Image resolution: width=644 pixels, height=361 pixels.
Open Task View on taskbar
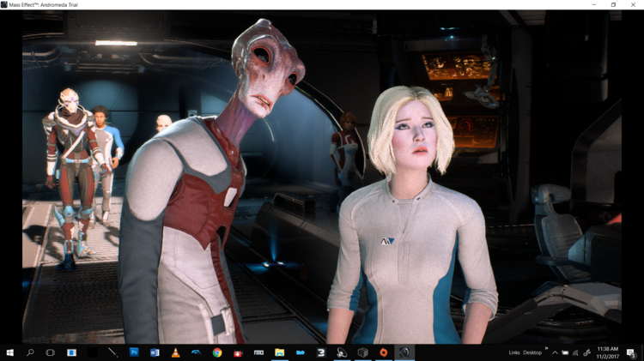pyautogui.click(x=51, y=352)
